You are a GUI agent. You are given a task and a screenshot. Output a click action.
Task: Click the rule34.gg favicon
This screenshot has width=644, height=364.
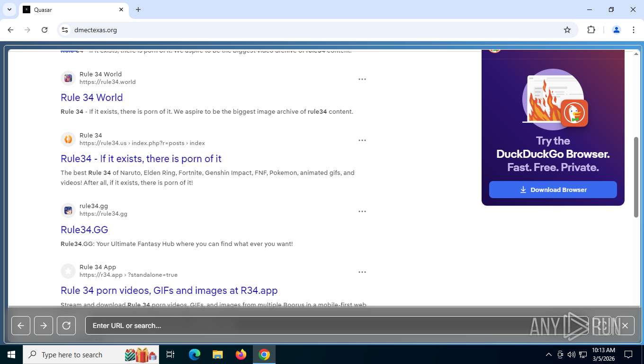(68, 210)
